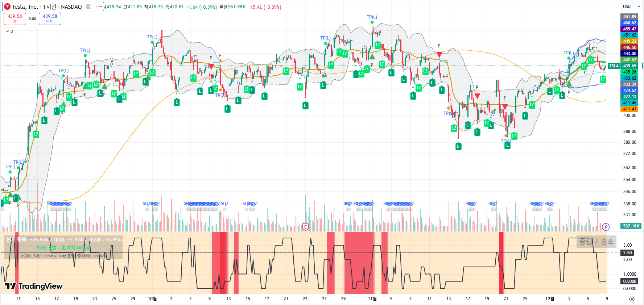Click the −15.42 (−3.39%) volume change
Screen dimensions: 644x305
(x=264, y=7)
